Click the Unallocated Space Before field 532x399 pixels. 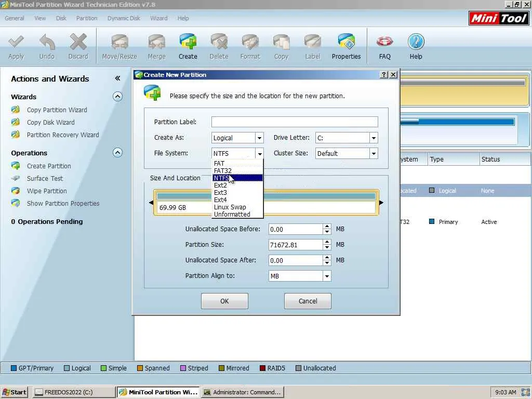296,229
